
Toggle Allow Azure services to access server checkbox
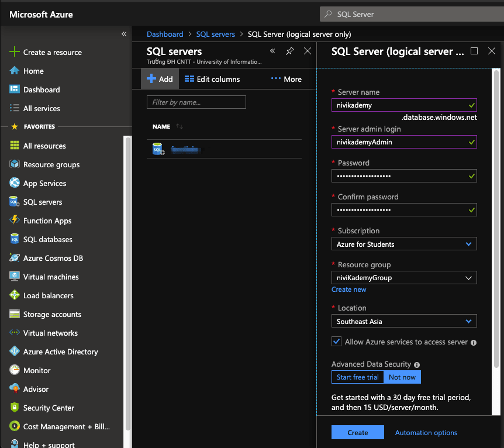[337, 341]
